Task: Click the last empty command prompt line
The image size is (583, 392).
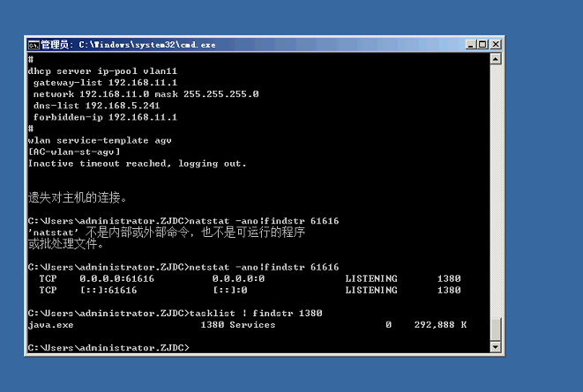Action: pyautogui.click(x=108, y=348)
